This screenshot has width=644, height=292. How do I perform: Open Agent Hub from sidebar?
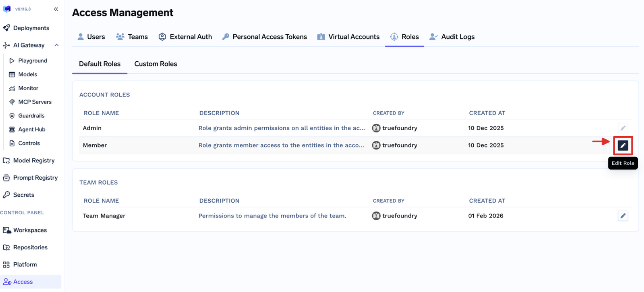[x=31, y=130]
